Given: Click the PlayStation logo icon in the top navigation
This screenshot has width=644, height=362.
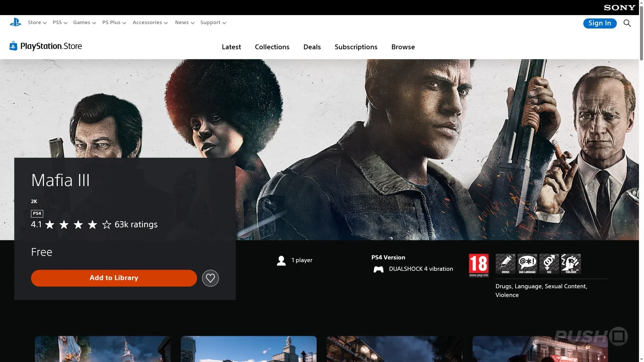Looking at the screenshot, I should click(x=15, y=22).
